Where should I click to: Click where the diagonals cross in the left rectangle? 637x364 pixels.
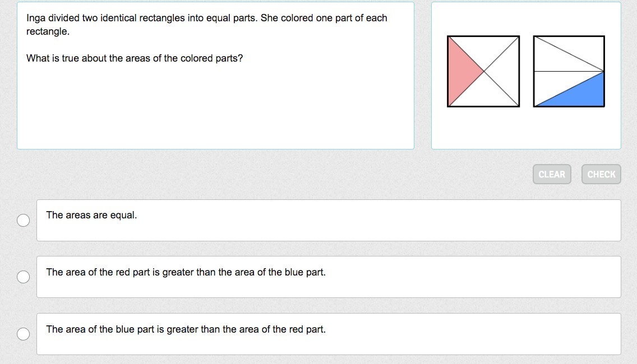483,71
